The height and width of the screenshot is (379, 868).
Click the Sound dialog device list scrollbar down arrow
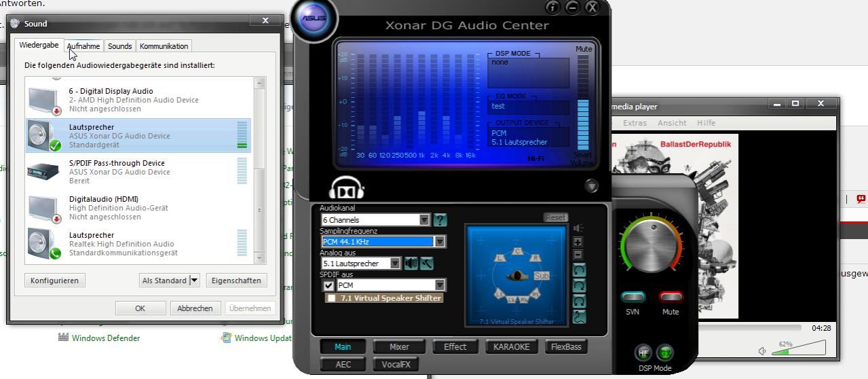[259, 258]
